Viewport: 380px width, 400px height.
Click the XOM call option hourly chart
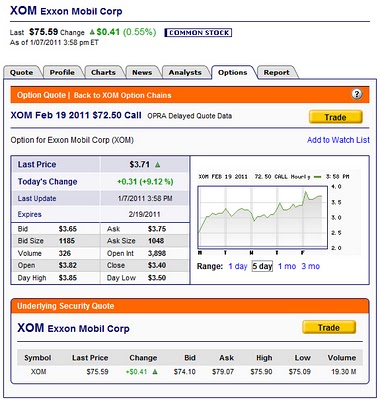tap(262, 217)
